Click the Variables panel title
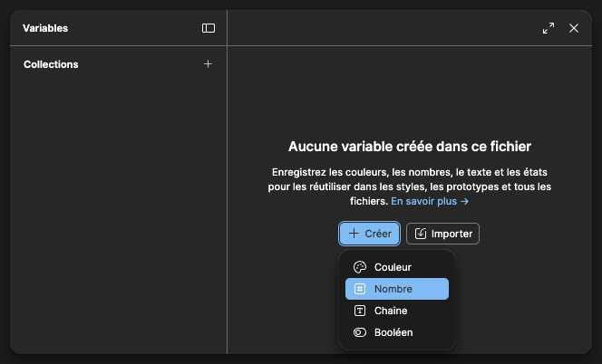Image resolution: width=602 pixels, height=364 pixels. coord(45,28)
